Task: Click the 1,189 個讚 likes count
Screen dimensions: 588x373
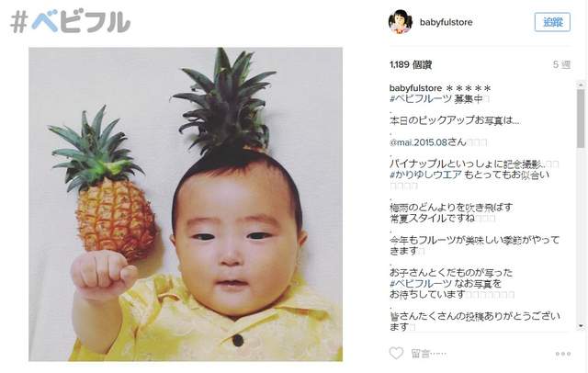Action: click(x=411, y=65)
